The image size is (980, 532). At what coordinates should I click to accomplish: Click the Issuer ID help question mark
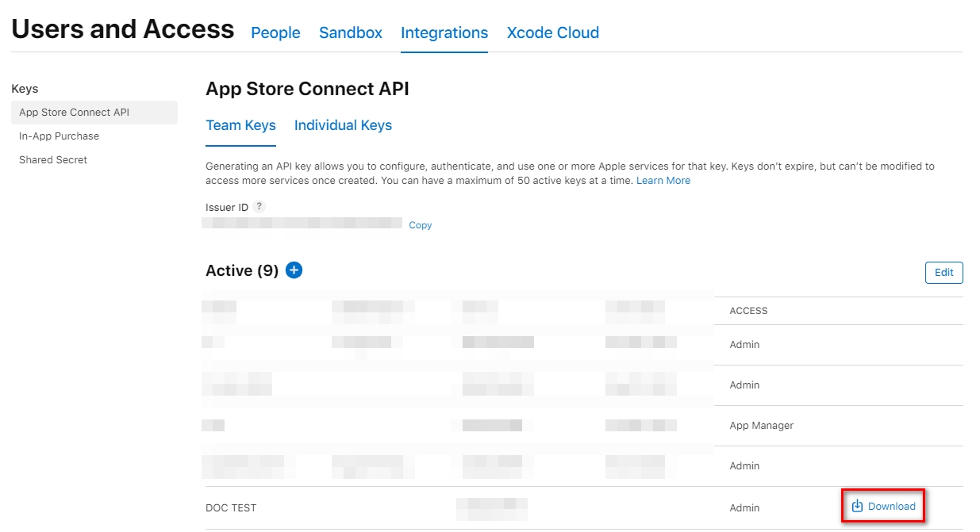point(259,207)
